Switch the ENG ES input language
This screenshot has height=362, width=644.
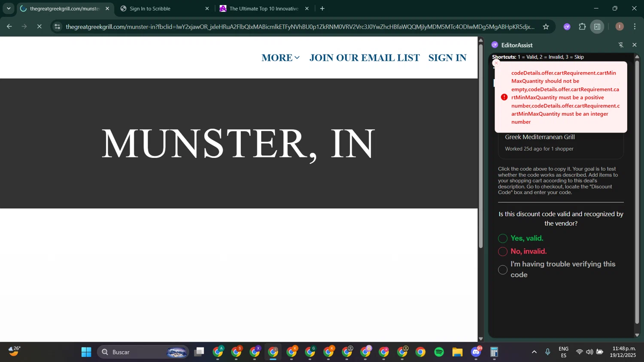[x=564, y=352]
